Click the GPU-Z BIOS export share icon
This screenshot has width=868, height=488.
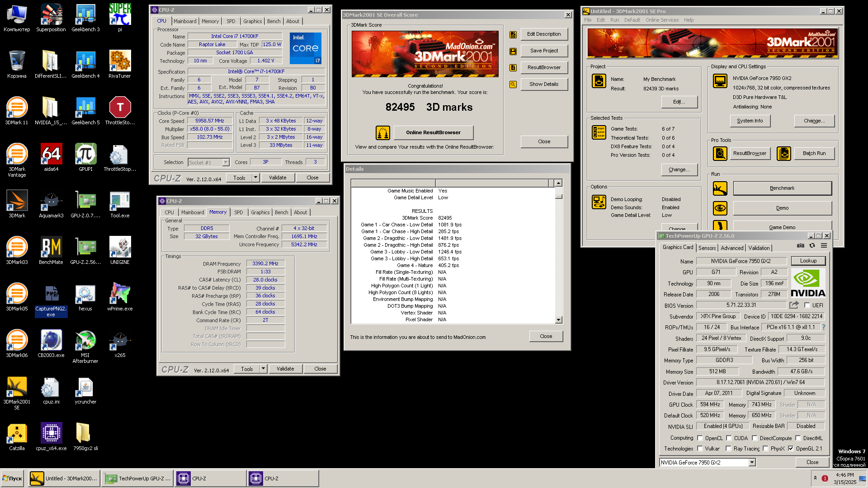point(794,305)
